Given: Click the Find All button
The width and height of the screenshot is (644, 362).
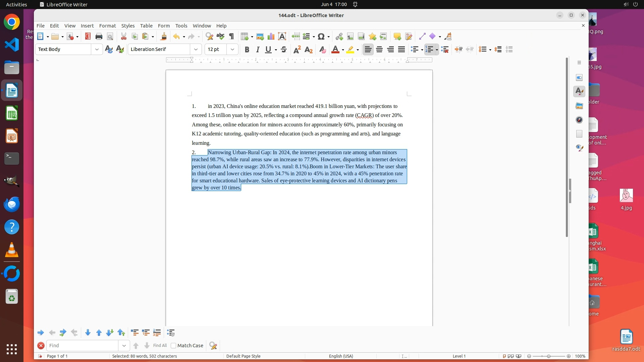Looking at the screenshot, I should pos(160,346).
